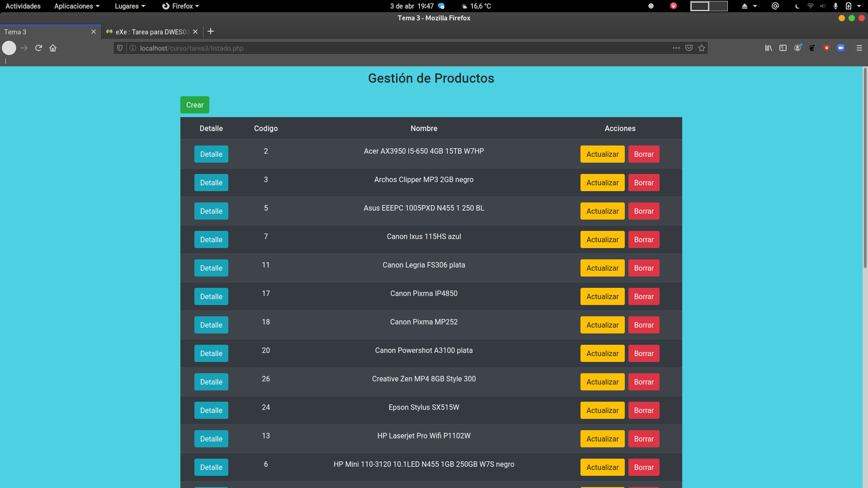Viewport: 868px width, 488px height.
Task: Open page actions three-dots menu
Action: pyautogui.click(x=676, y=48)
